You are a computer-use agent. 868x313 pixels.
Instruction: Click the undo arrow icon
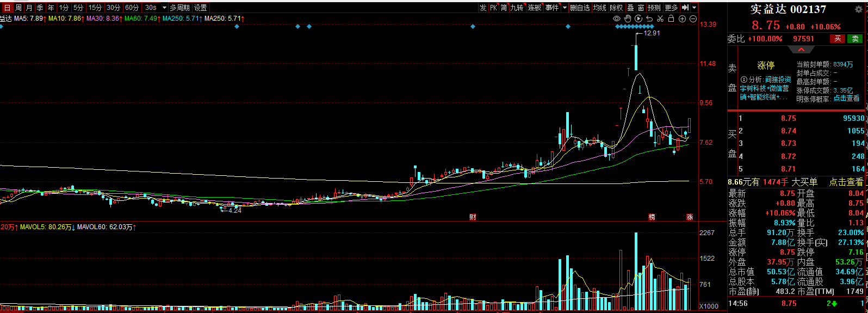[649, 19]
